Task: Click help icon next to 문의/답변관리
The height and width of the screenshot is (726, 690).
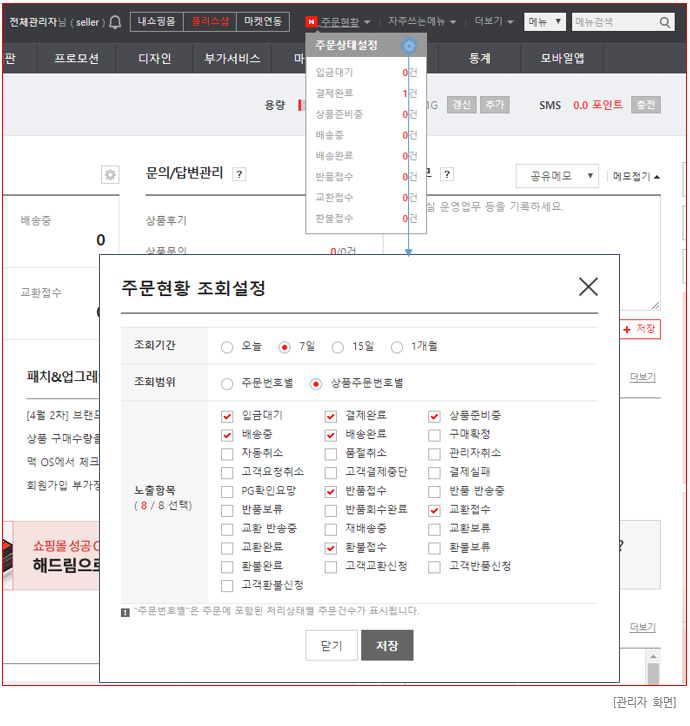Action: (x=239, y=174)
